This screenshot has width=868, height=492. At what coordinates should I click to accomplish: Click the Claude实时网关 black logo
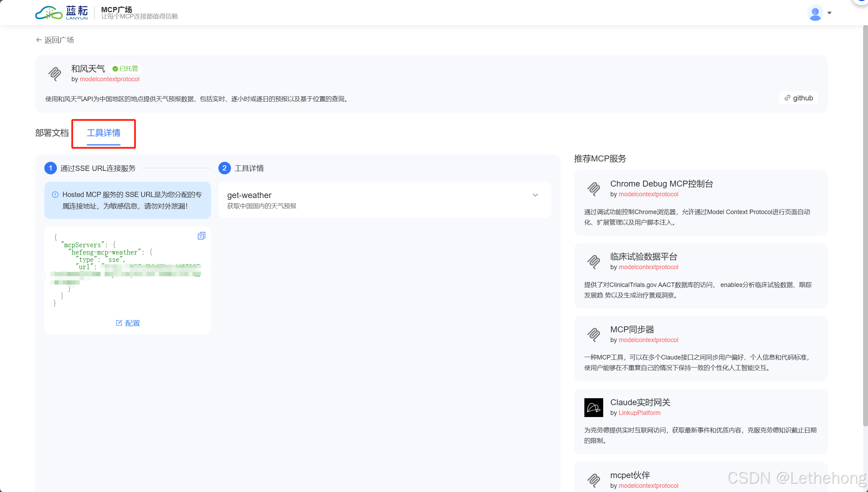coord(594,408)
